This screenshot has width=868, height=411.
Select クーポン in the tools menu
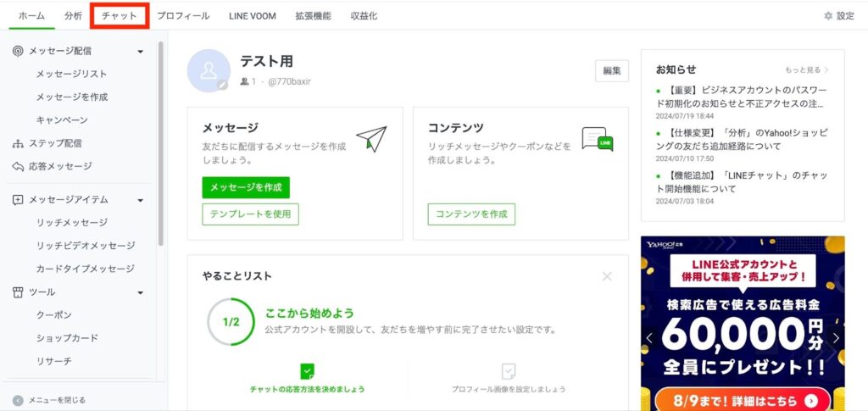coord(53,314)
